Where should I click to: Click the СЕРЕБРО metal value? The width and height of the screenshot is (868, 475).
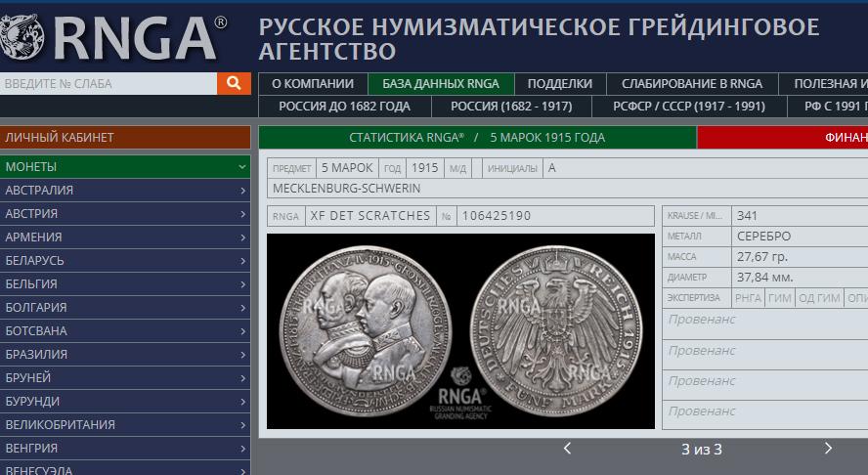coord(763,237)
